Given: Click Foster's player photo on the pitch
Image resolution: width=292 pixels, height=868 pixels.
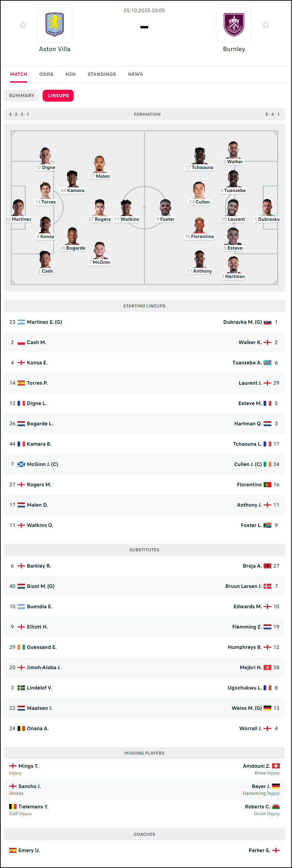Looking at the screenshot, I should coord(165,208).
